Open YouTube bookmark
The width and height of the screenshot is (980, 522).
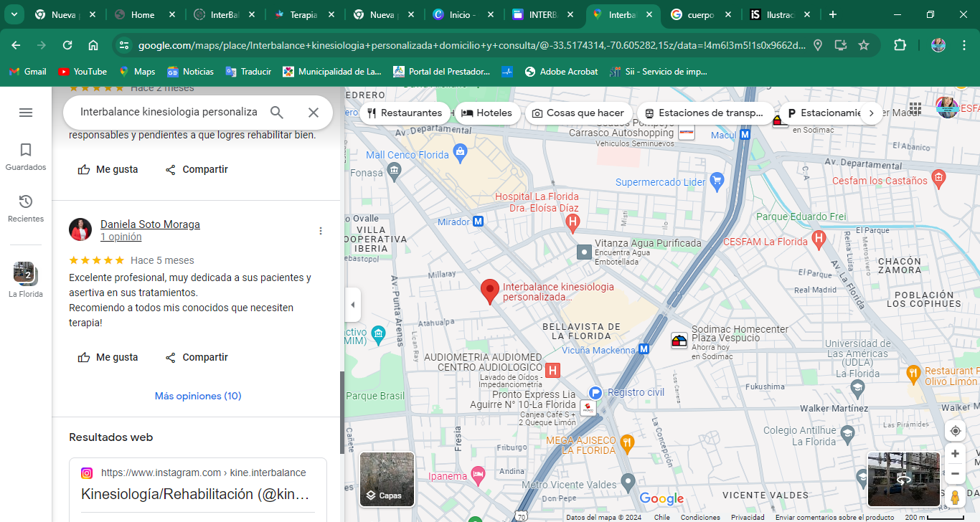click(83, 72)
